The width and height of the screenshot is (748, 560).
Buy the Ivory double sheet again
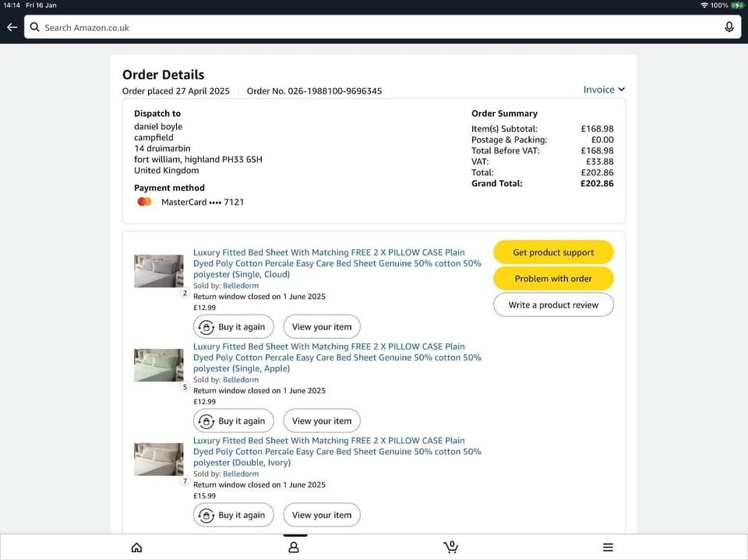233,515
